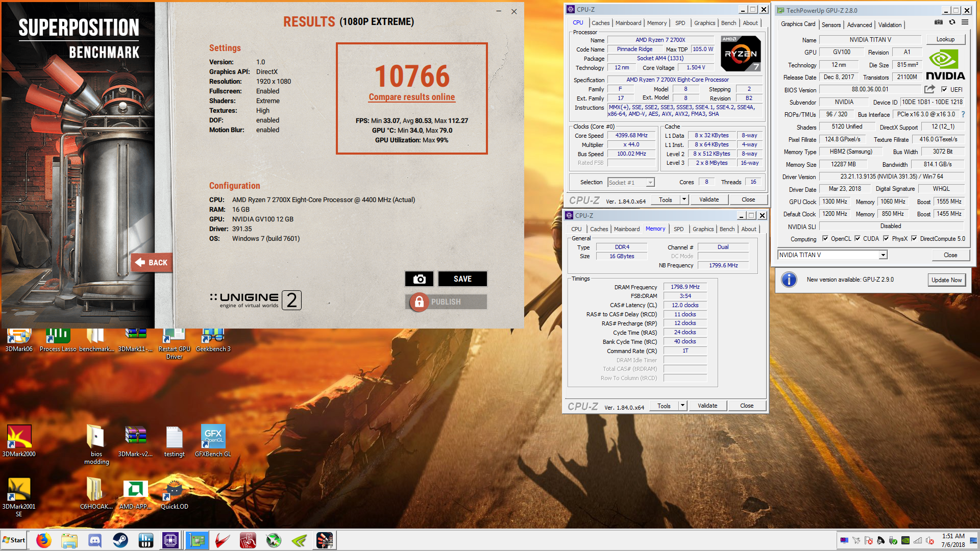Switch to Superposition Benchmark in taskbar
The width and height of the screenshot is (980, 551).
click(325, 540)
